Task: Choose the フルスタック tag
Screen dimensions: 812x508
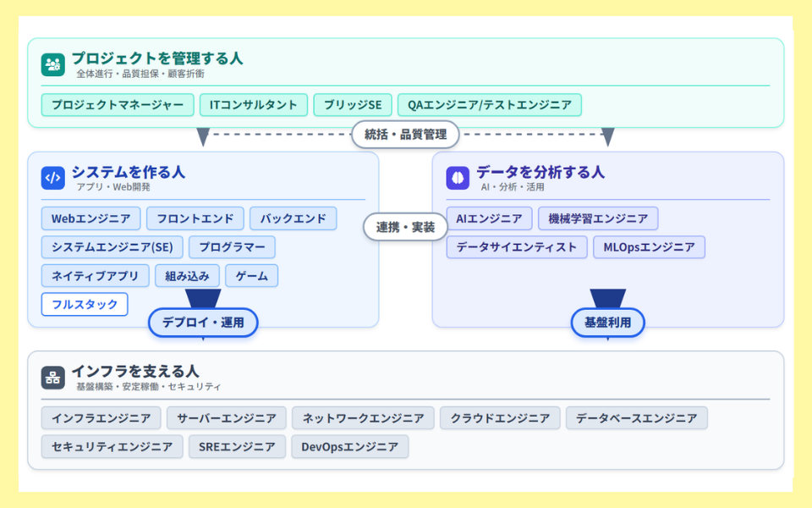Action: tap(85, 304)
